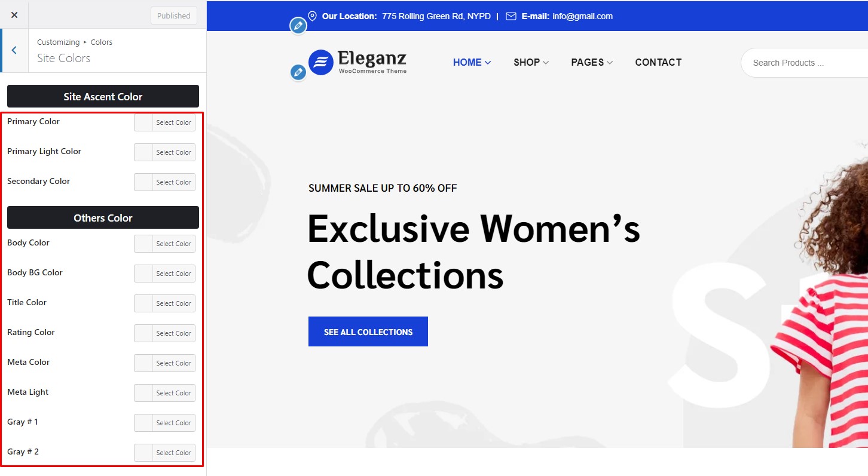
Task: Click the Customizing ▸ Colors breadcrumb text
Action: [x=75, y=42]
